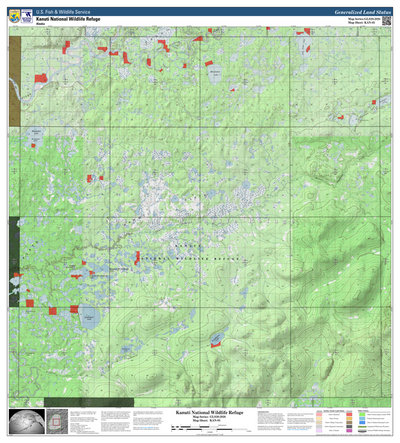The height and width of the screenshot is (443, 400).
Task: Select the Alaska globe locator thumbnail
Action: [x=27, y=421]
